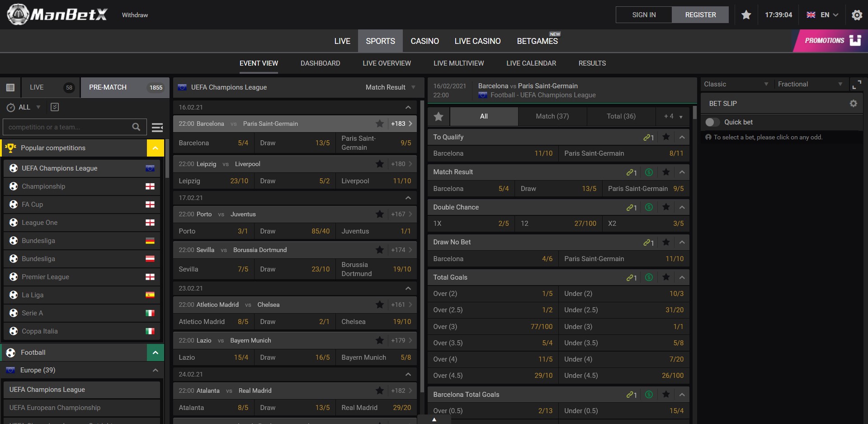Click the search magnifier icon
Image resolution: width=868 pixels, height=424 pixels.
pos(136,127)
